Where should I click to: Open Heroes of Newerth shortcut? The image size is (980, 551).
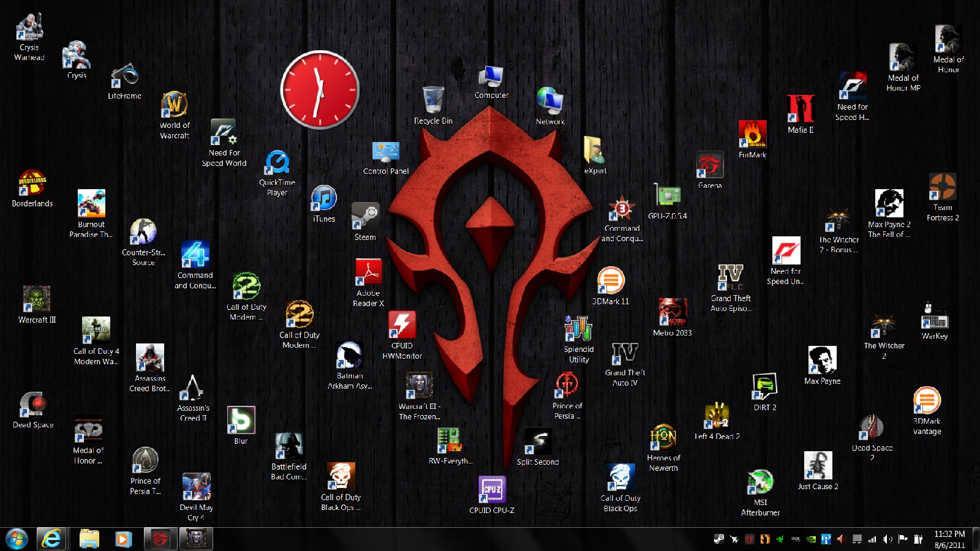pos(663,448)
